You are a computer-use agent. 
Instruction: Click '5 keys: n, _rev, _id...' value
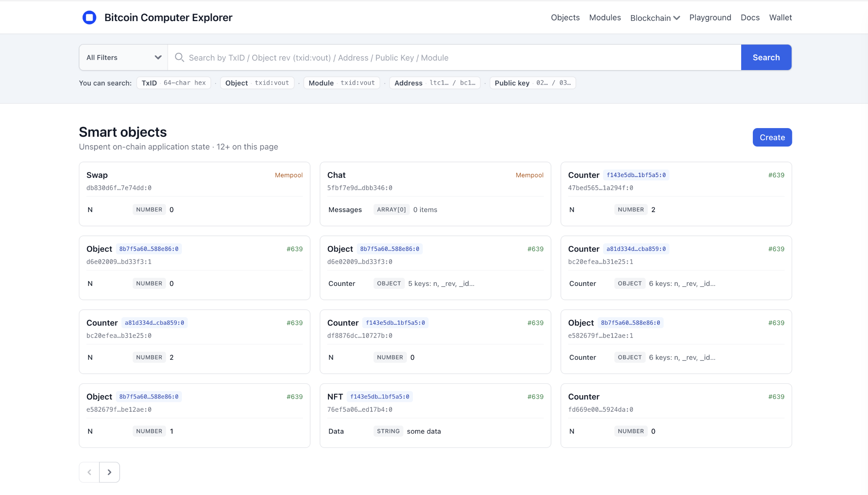pyautogui.click(x=441, y=284)
